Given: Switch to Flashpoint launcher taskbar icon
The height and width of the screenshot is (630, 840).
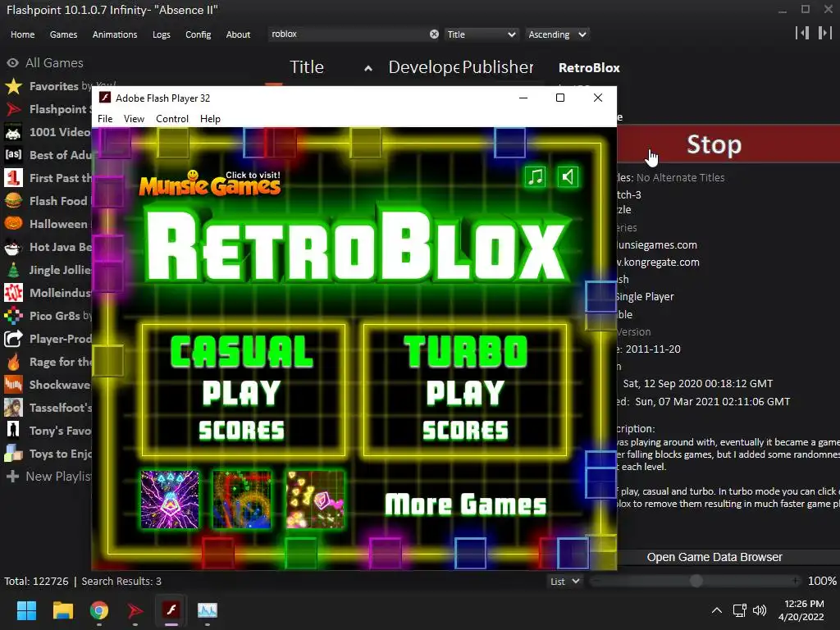Looking at the screenshot, I should 135,610.
